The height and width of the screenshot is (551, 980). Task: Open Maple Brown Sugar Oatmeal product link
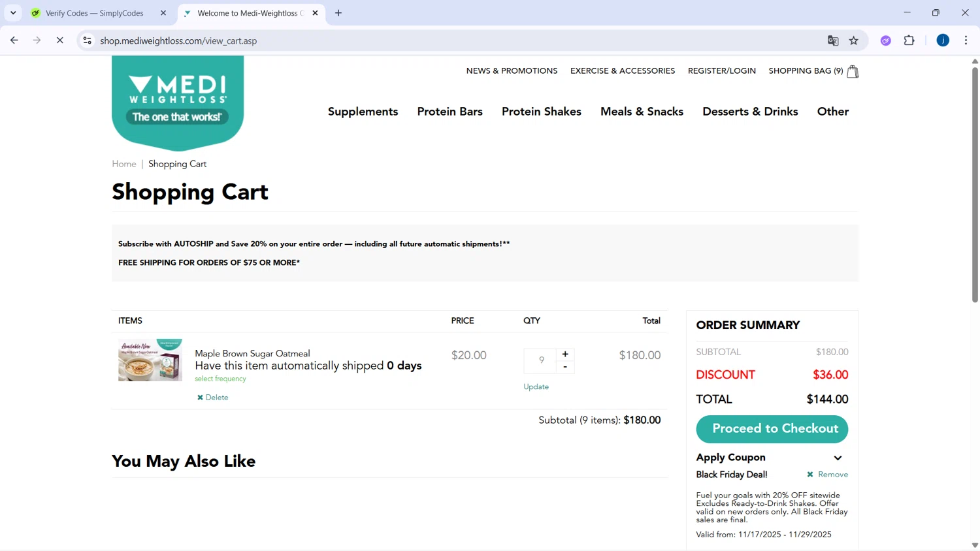pos(252,353)
